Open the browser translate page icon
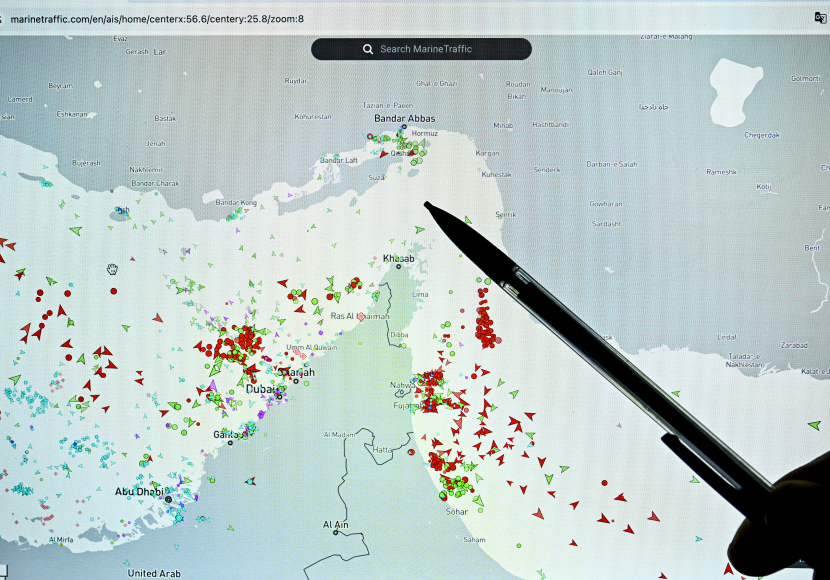This screenshot has width=830, height=580. [820, 17]
